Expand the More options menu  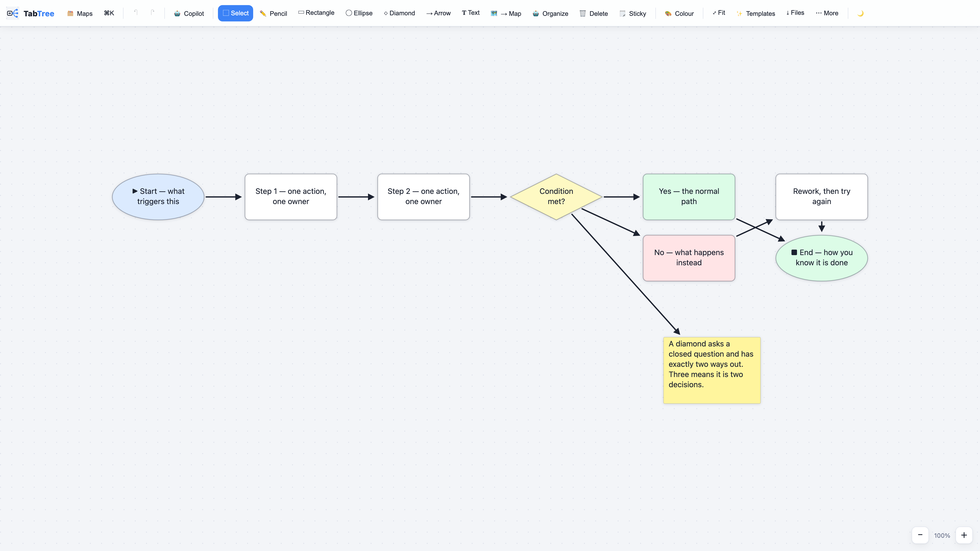827,13
